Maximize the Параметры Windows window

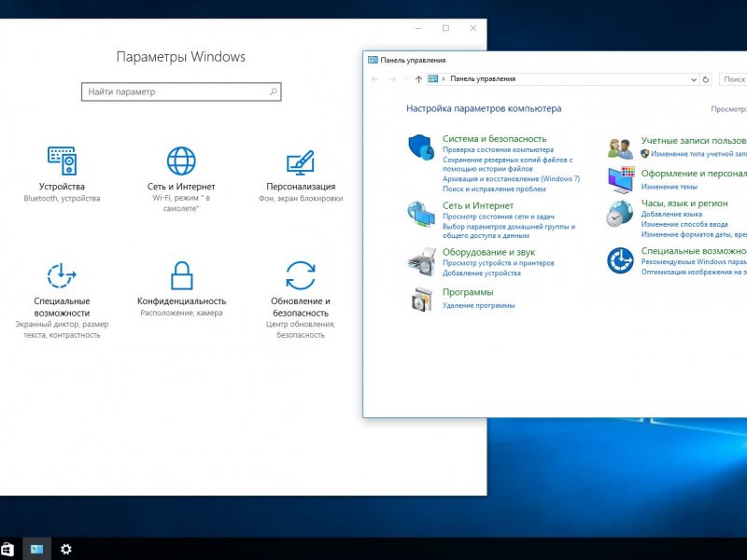pyautogui.click(x=446, y=28)
